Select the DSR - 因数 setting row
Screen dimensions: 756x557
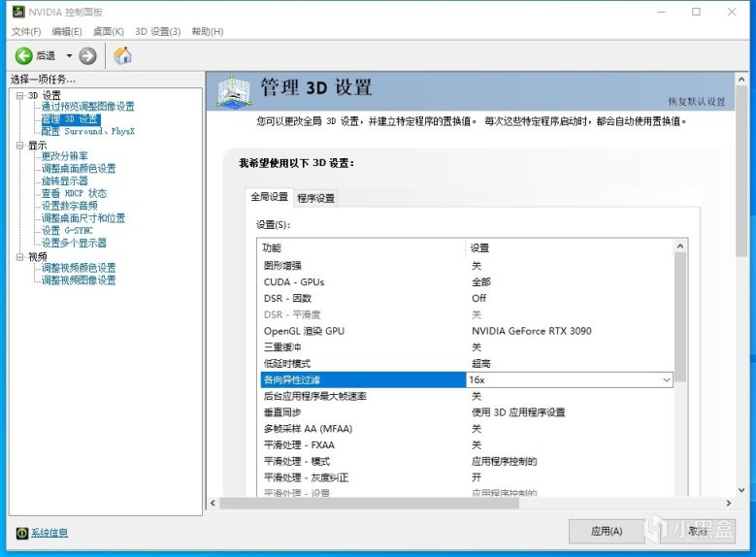[x=467, y=299]
